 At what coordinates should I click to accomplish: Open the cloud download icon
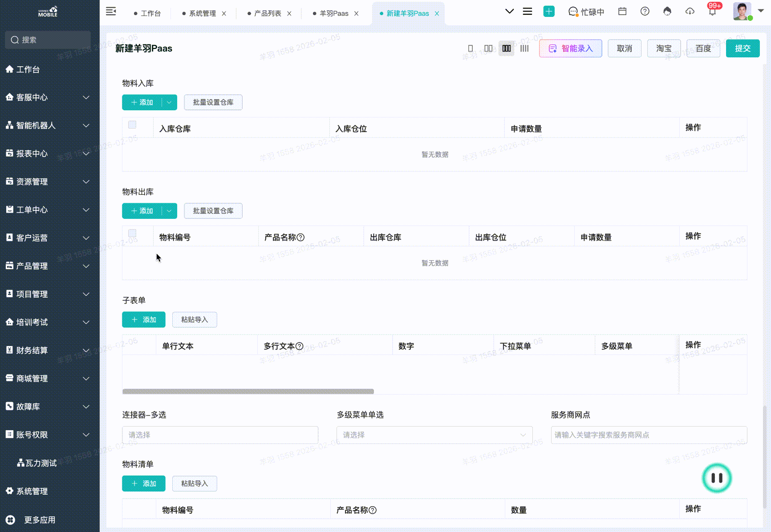point(690,12)
